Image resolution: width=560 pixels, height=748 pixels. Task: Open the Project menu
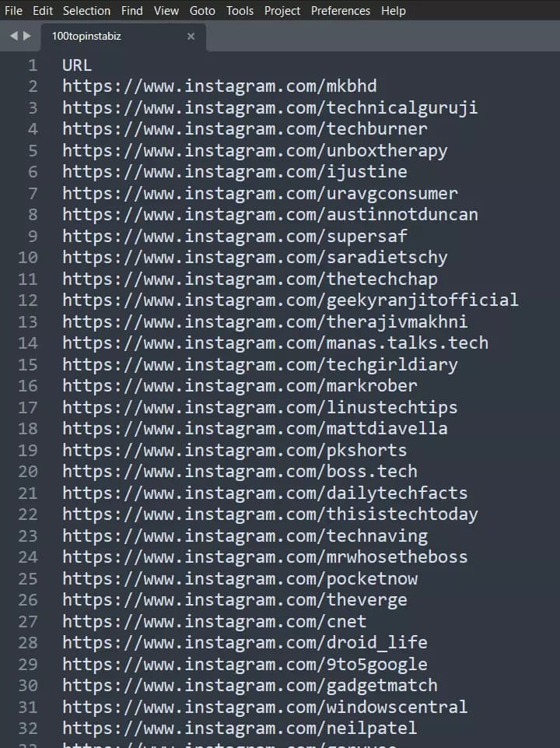pyautogui.click(x=282, y=10)
